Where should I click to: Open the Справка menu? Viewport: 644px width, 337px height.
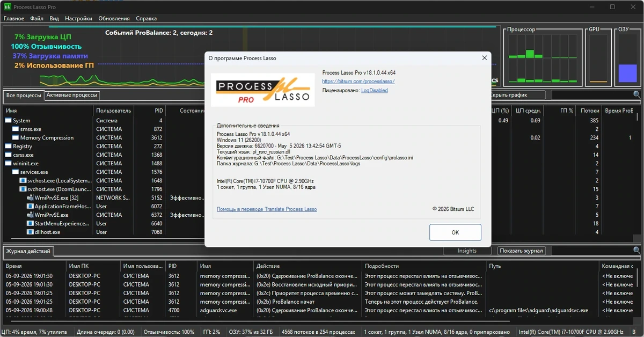147,19
